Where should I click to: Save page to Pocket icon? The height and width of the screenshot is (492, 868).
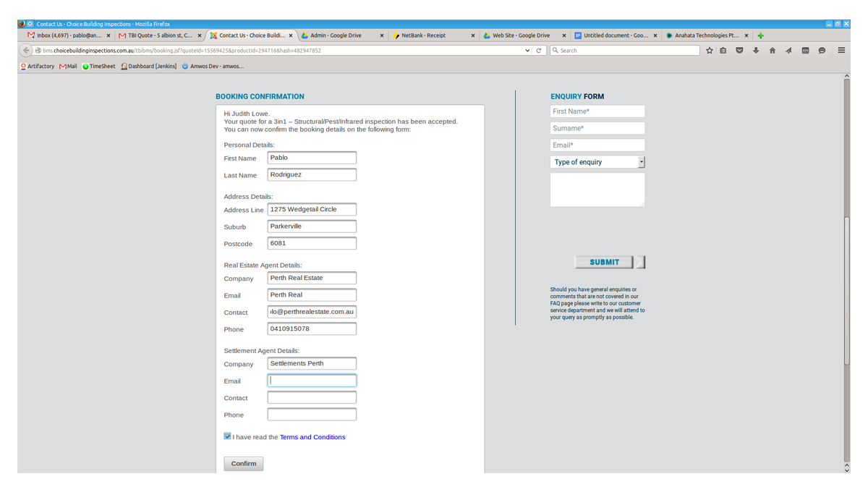739,51
